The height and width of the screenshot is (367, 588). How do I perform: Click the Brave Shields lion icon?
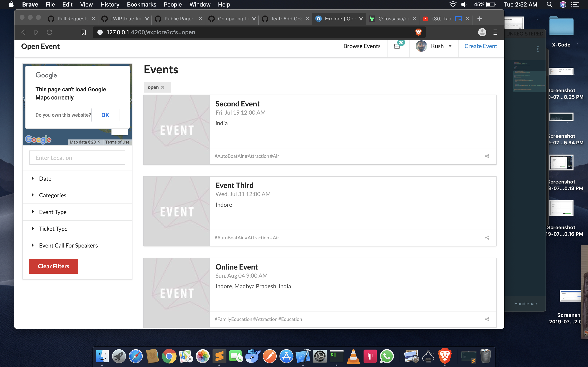point(418,32)
